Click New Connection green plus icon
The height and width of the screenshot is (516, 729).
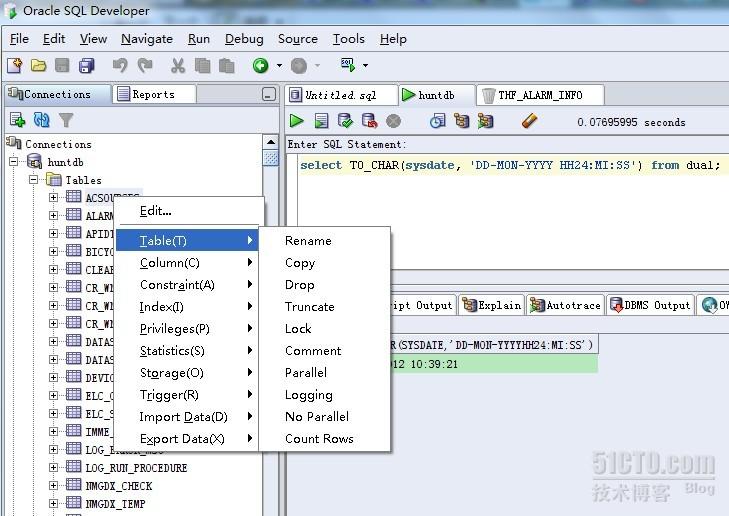point(17,120)
